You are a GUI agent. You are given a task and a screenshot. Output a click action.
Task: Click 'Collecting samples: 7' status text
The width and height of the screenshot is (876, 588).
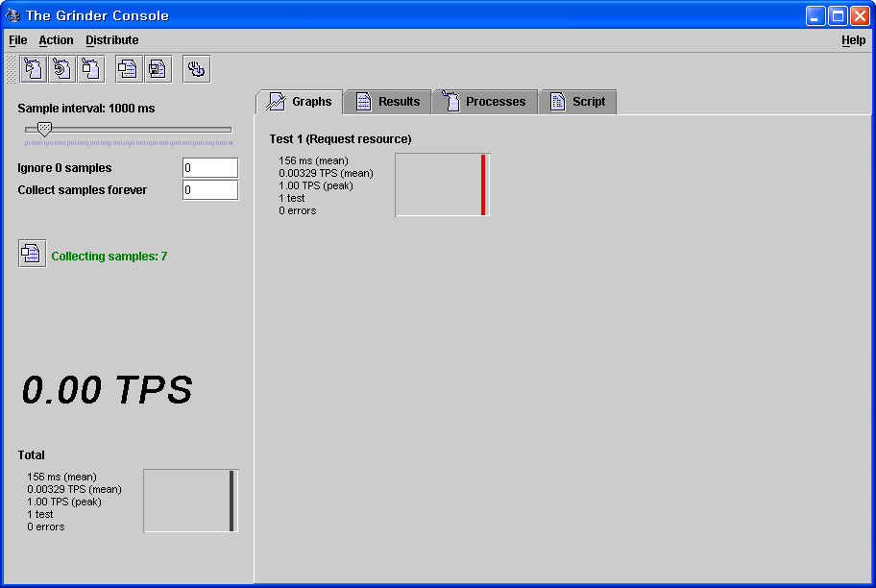point(109,256)
